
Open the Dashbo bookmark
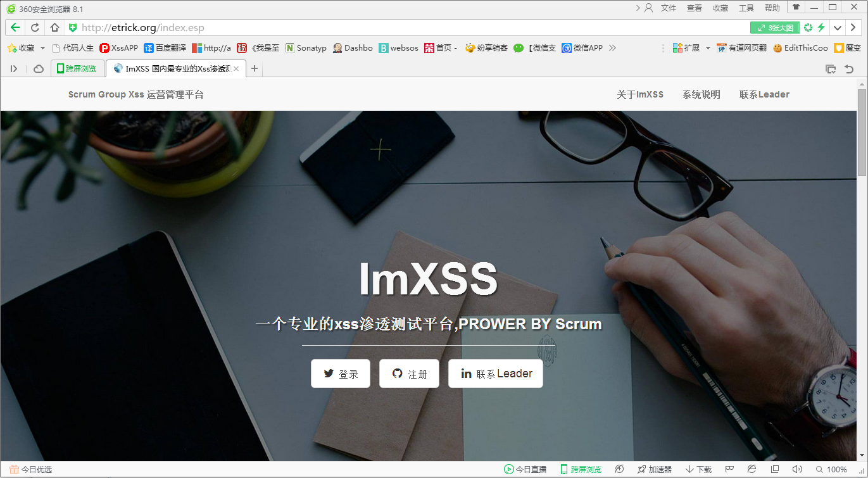click(x=353, y=47)
